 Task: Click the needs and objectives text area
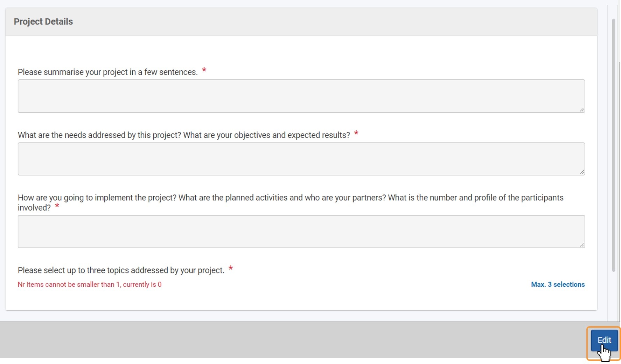click(x=301, y=159)
